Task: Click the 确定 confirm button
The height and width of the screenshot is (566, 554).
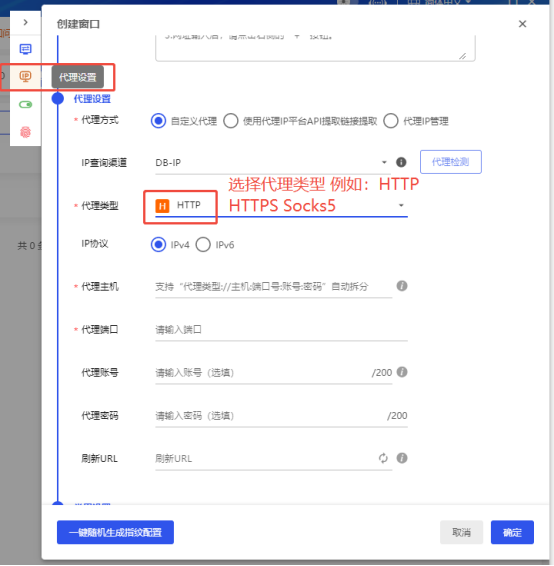Action: tap(512, 532)
